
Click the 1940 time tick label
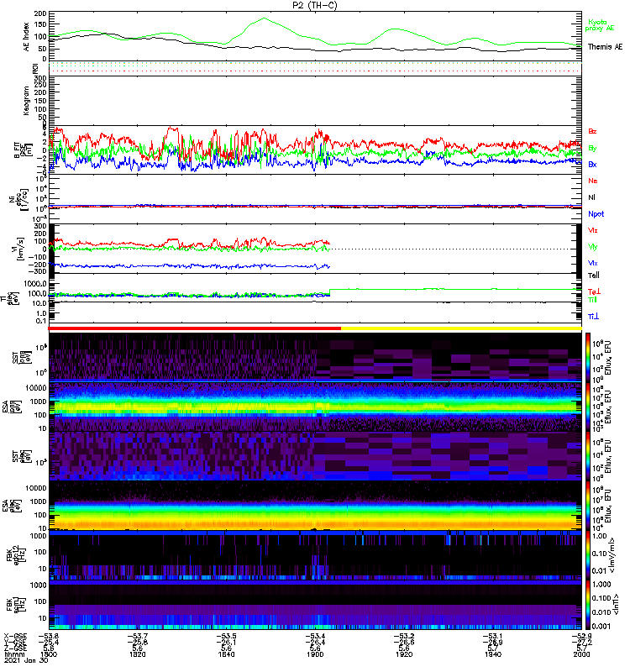pyautogui.click(x=493, y=654)
